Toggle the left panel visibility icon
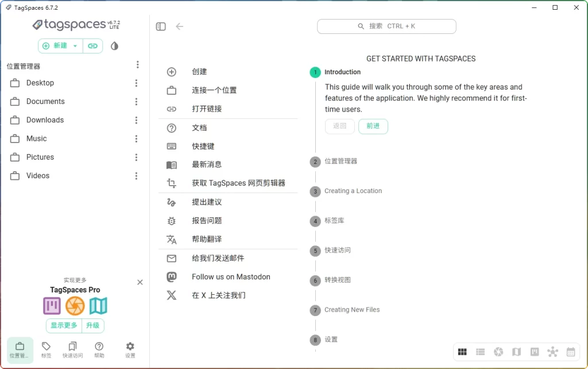This screenshot has height=369, width=588. click(x=160, y=26)
